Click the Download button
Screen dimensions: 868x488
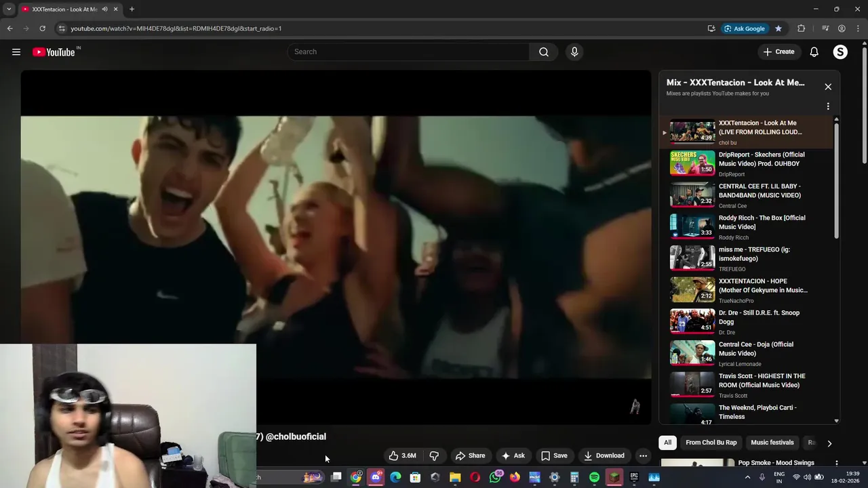coord(604,455)
